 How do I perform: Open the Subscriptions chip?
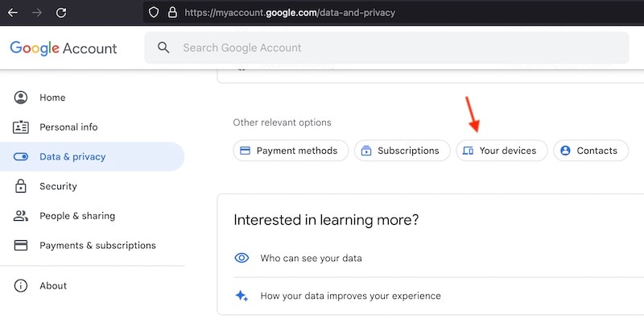[402, 151]
